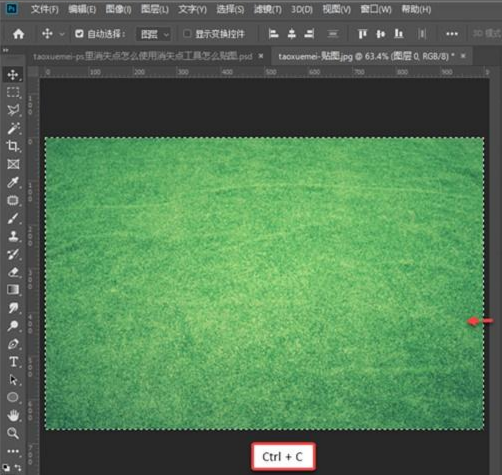Click the align top edges button
502x475 pixels.
(x=362, y=34)
